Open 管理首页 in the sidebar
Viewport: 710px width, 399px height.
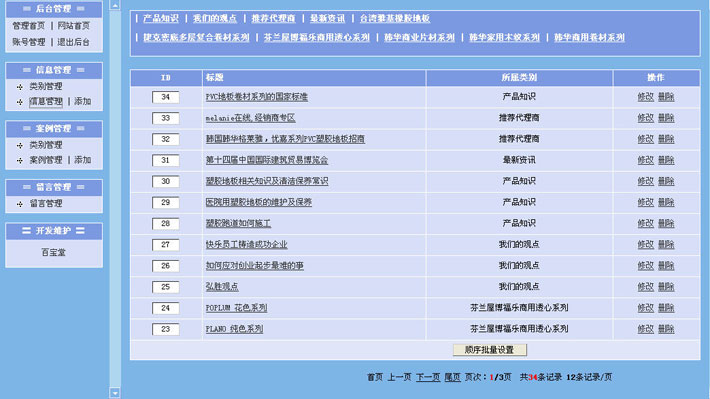pos(29,26)
